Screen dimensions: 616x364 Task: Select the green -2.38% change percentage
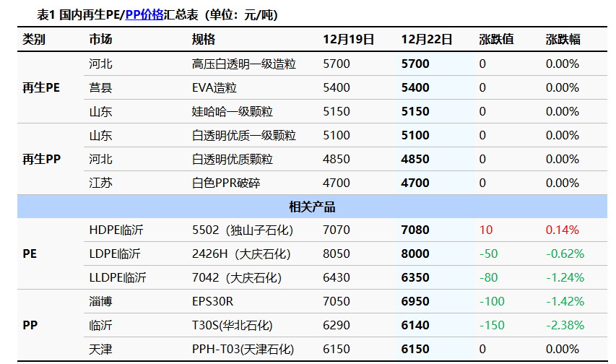tap(565, 326)
